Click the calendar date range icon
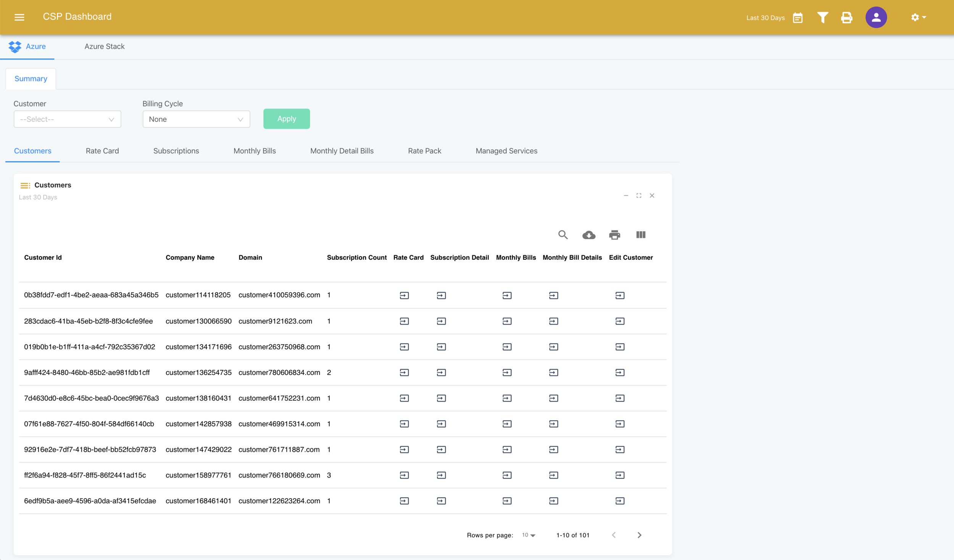954x560 pixels. 798,18
